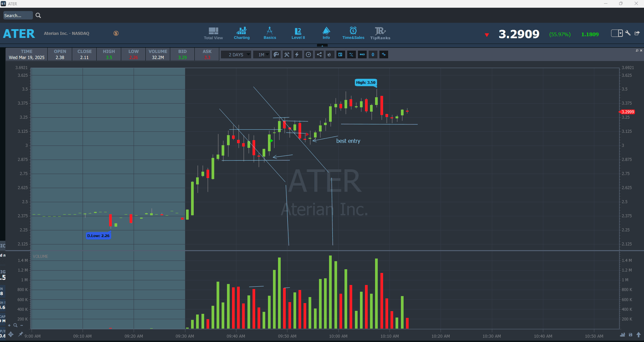Click the chart-type icon at bottom right
644x342 pixels.
point(623,335)
